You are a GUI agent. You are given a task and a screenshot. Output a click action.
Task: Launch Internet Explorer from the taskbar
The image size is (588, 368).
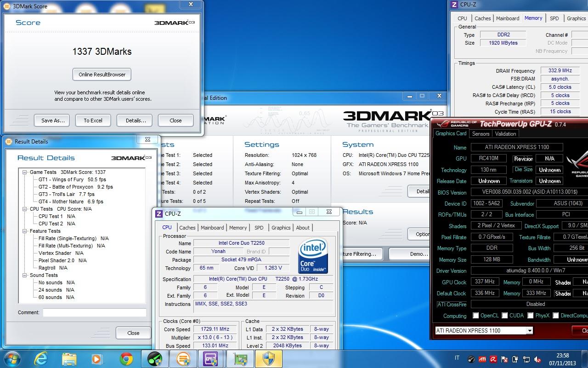(41, 358)
